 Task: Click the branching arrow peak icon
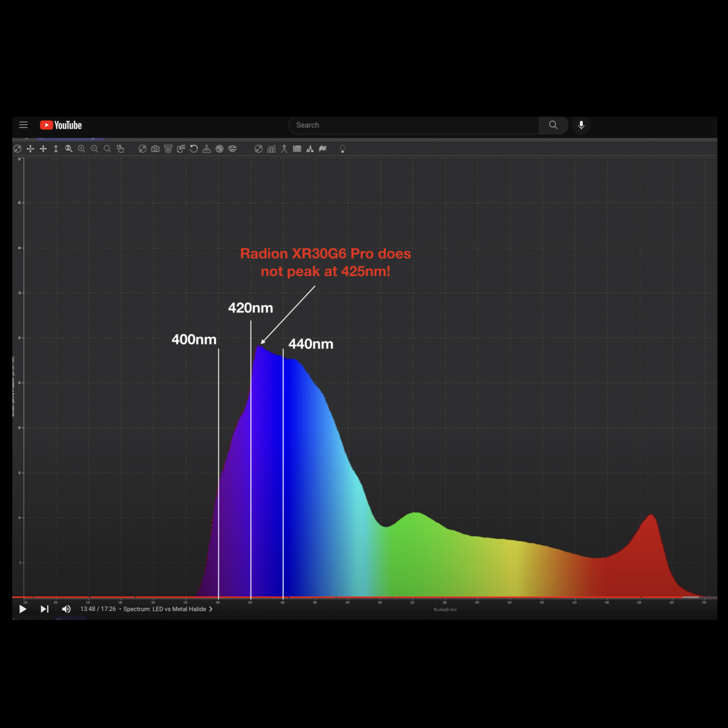point(284,149)
